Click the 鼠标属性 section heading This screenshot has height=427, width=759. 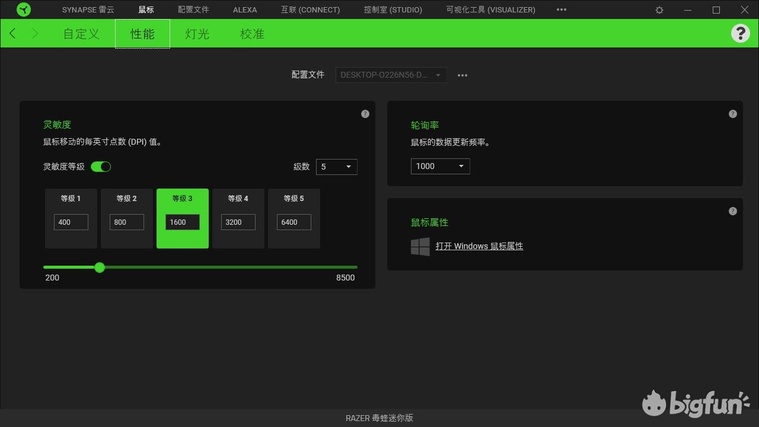click(429, 222)
